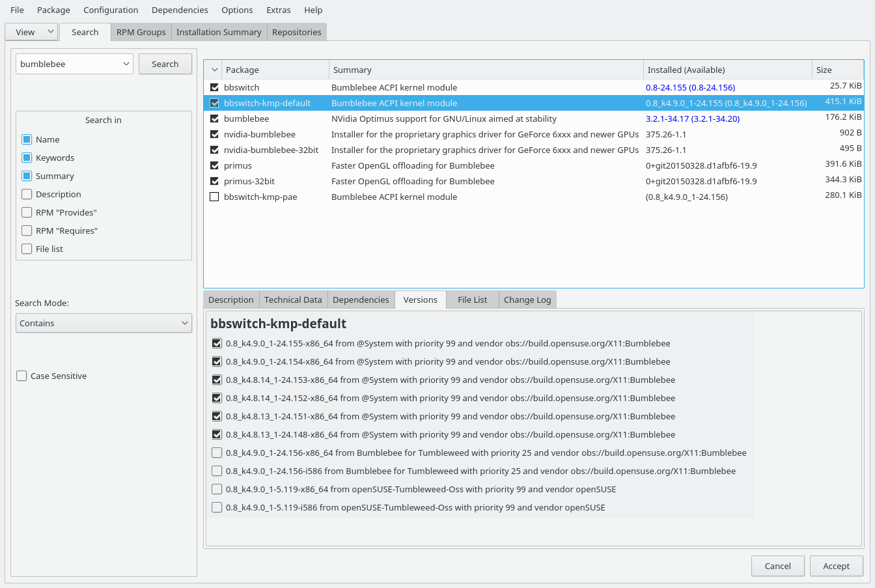Select version 0.8_k4.9.0_1-5.119-i586 checkbox
The image size is (875, 588).
point(217,507)
